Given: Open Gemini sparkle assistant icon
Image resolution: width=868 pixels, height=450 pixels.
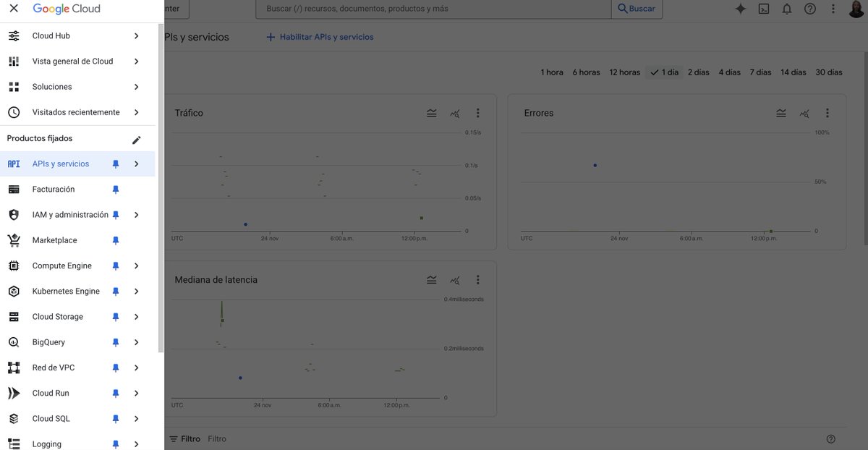Looking at the screenshot, I should point(741,9).
